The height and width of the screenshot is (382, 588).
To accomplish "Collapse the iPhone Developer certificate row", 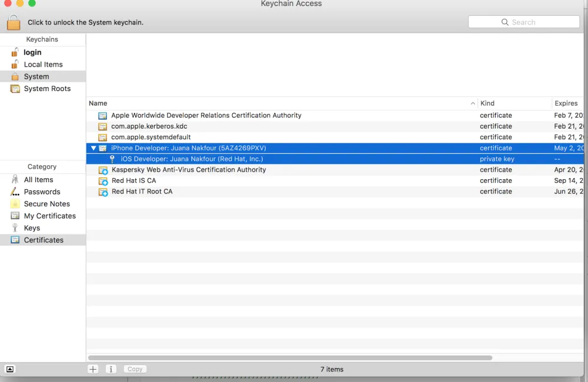I will point(93,148).
